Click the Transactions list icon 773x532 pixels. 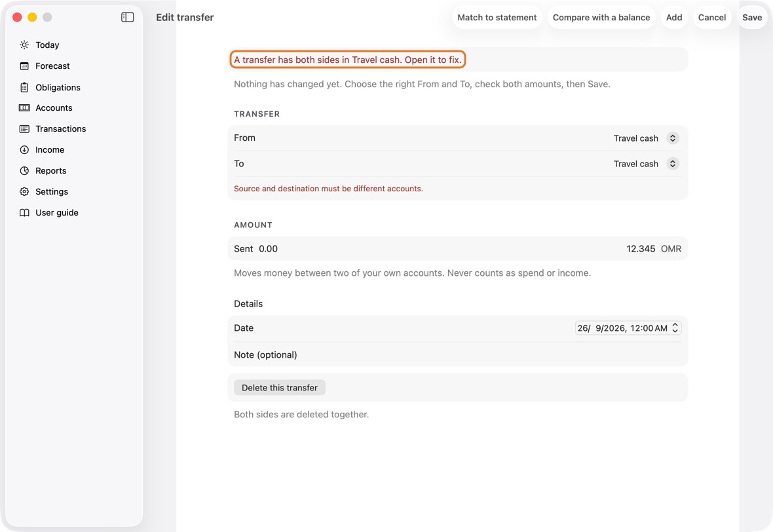[24, 128]
